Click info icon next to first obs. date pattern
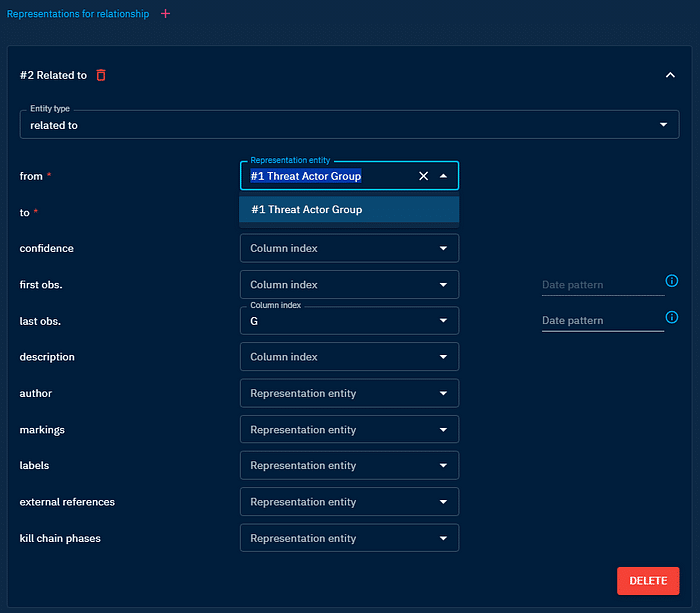The width and height of the screenshot is (700, 613). [672, 281]
